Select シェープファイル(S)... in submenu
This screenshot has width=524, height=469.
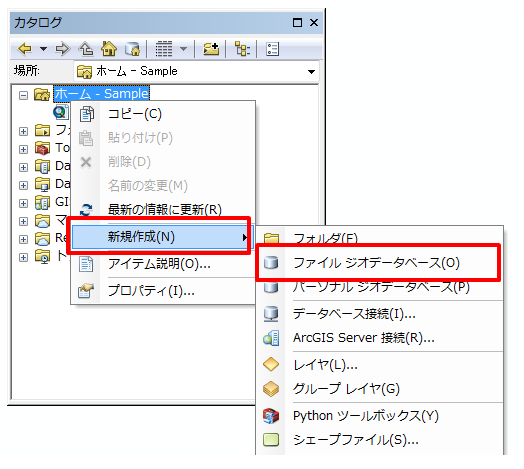pos(380,440)
